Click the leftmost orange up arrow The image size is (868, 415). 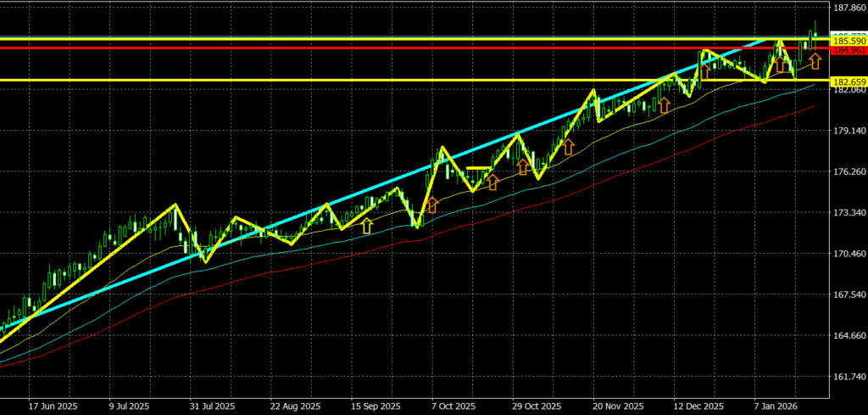coord(367,226)
